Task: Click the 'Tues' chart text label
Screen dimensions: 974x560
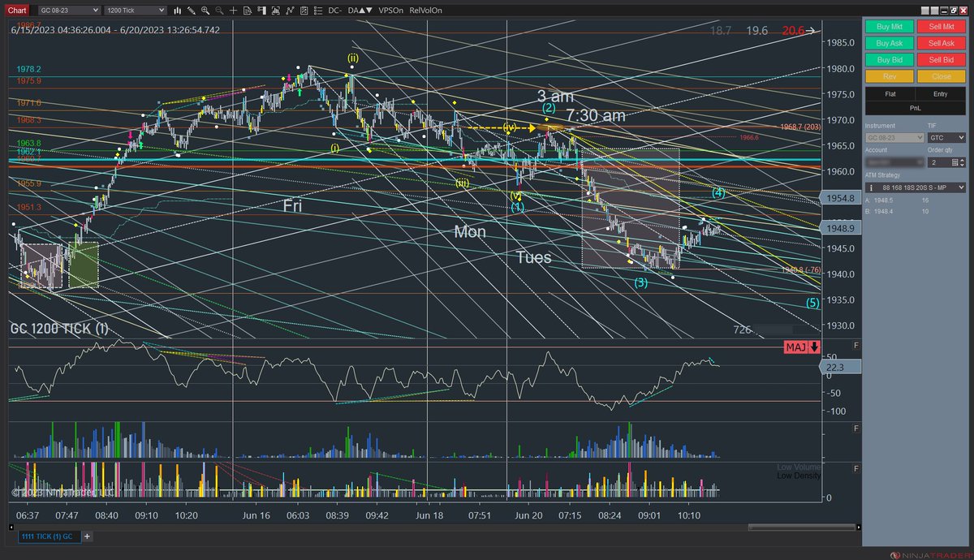Action: coord(534,258)
